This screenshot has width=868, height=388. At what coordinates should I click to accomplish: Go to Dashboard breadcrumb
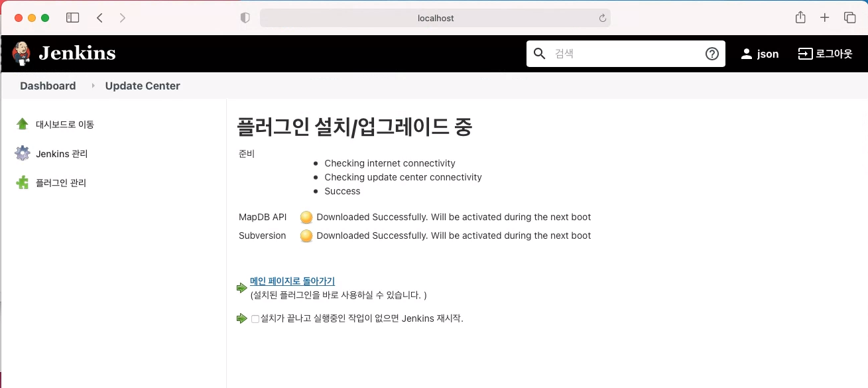(48, 86)
